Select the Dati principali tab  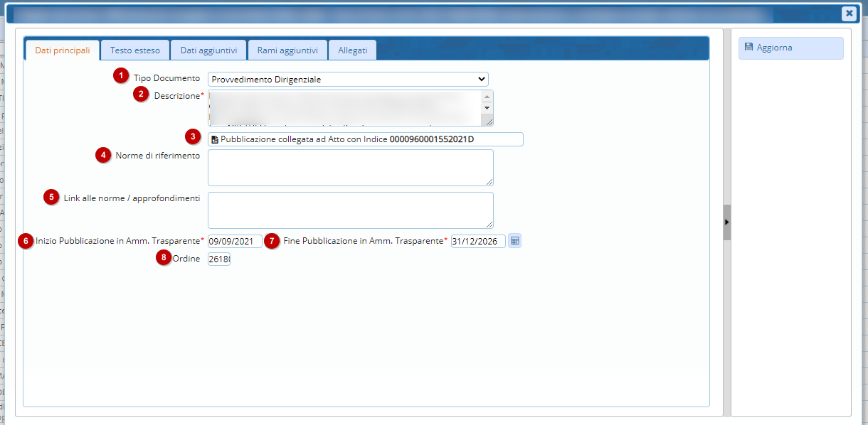[63, 50]
